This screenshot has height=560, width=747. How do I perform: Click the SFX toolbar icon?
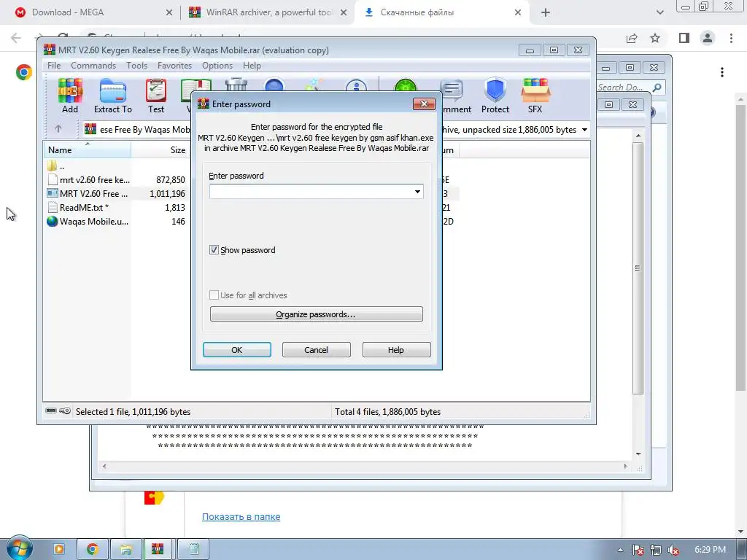535,96
